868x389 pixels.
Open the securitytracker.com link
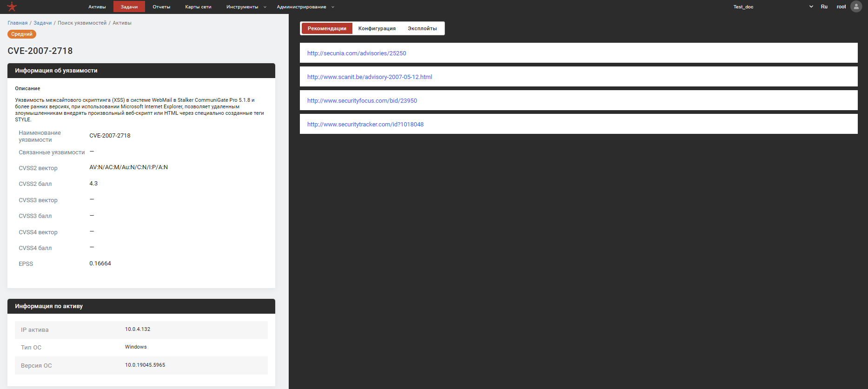365,125
